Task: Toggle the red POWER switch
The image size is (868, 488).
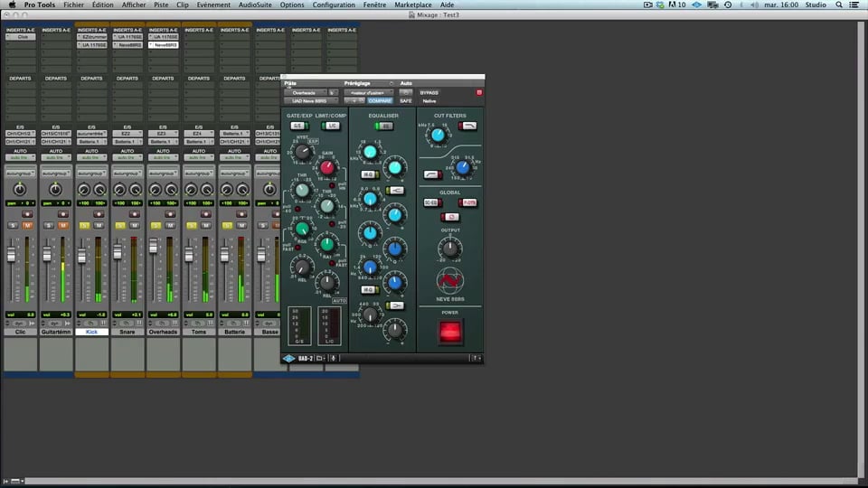Action: [x=449, y=332]
